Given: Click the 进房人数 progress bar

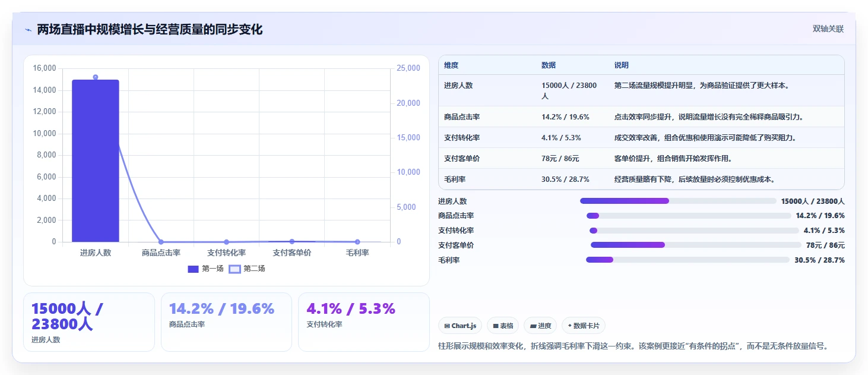Looking at the screenshot, I should (x=678, y=201).
